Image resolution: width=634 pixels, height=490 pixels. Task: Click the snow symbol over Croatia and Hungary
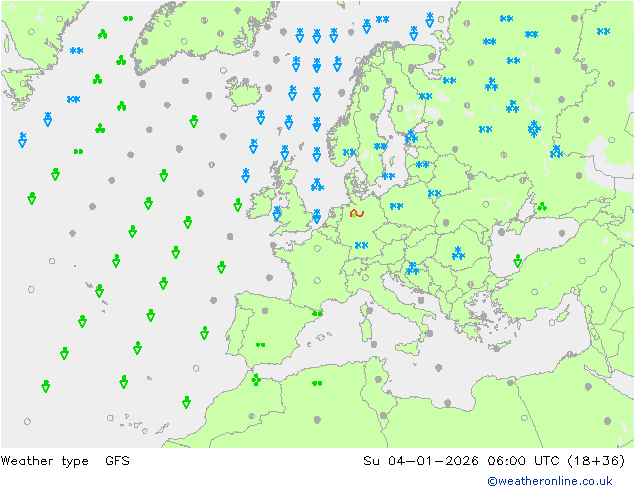pyautogui.click(x=412, y=268)
